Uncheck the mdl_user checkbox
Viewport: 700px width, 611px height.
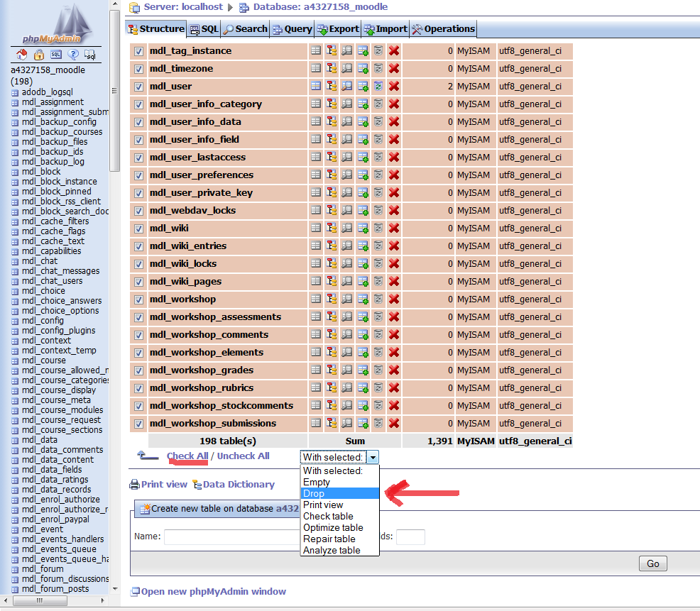coord(139,87)
